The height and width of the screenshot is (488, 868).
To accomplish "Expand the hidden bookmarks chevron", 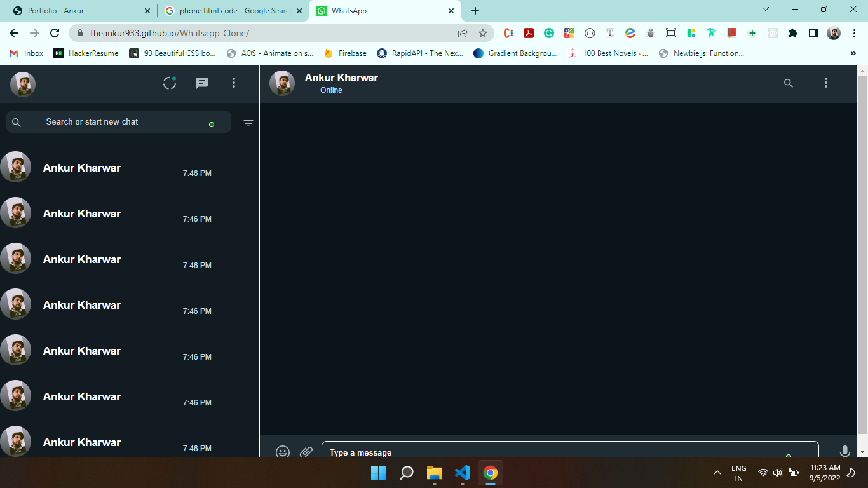I will tap(853, 53).
